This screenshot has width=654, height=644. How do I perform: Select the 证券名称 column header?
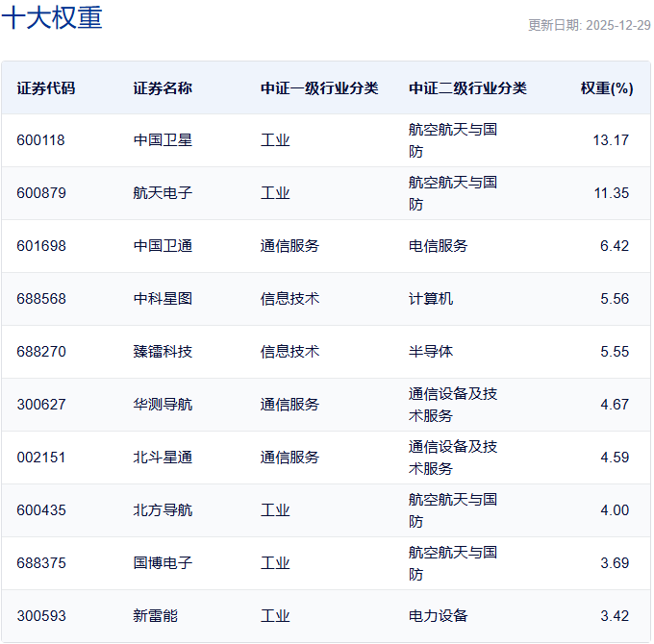163,87
